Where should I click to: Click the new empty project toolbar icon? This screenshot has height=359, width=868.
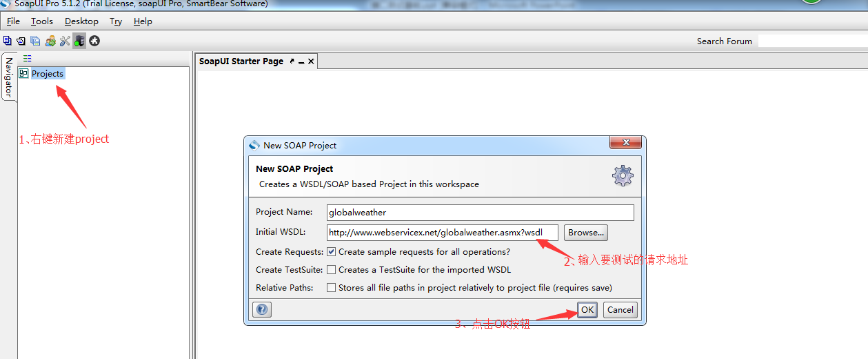pyautogui.click(x=7, y=41)
